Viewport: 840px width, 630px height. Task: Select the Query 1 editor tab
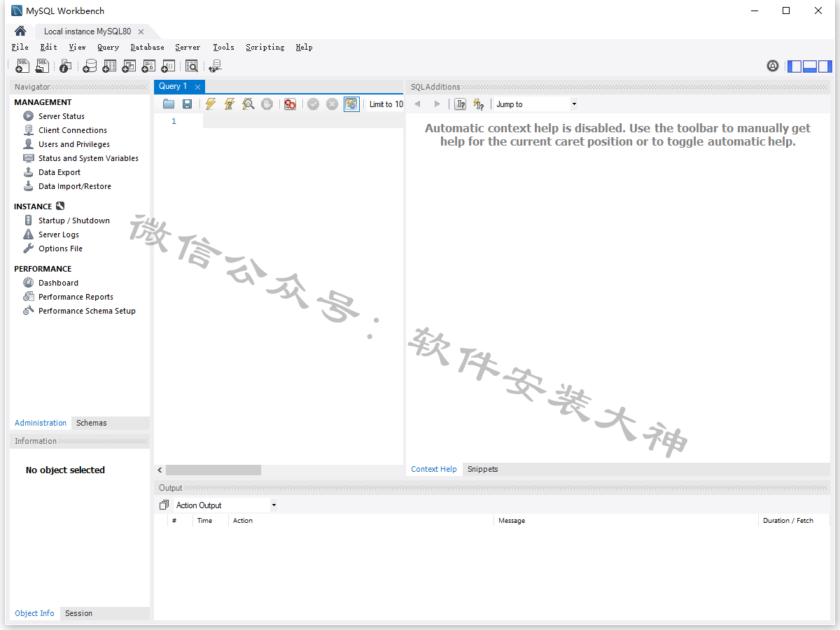pyautogui.click(x=173, y=86)
